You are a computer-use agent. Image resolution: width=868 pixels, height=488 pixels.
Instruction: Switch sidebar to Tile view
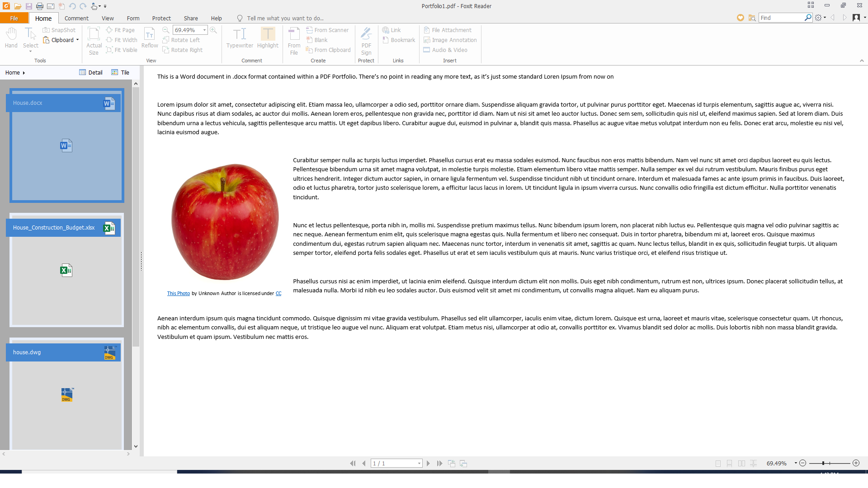(x=120, y=72)
